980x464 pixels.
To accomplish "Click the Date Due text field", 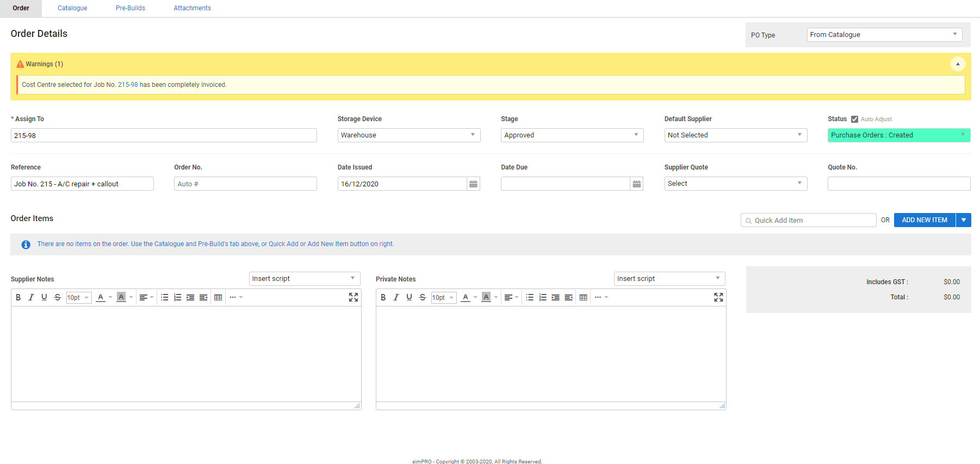I will [x=565, y=184].
